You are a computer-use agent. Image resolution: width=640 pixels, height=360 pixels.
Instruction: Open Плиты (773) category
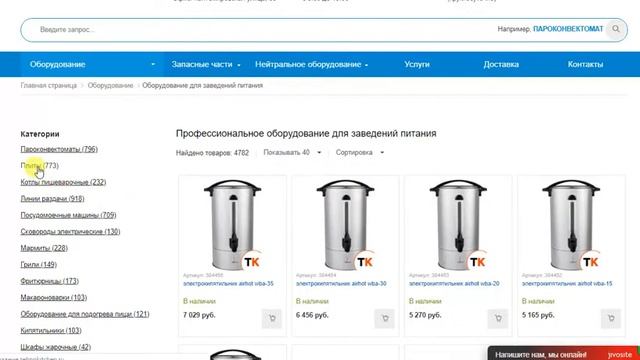coord(40,166)
